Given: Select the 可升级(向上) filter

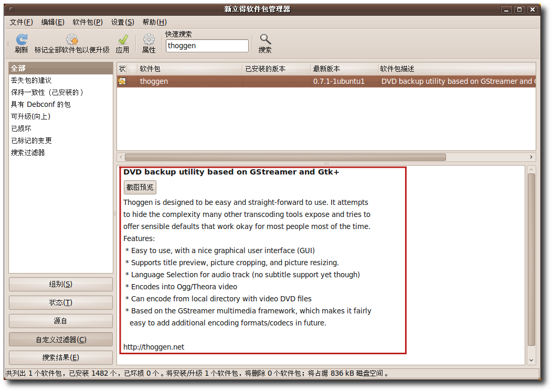Looking at the screenshot, I should [x=61, y=116].
